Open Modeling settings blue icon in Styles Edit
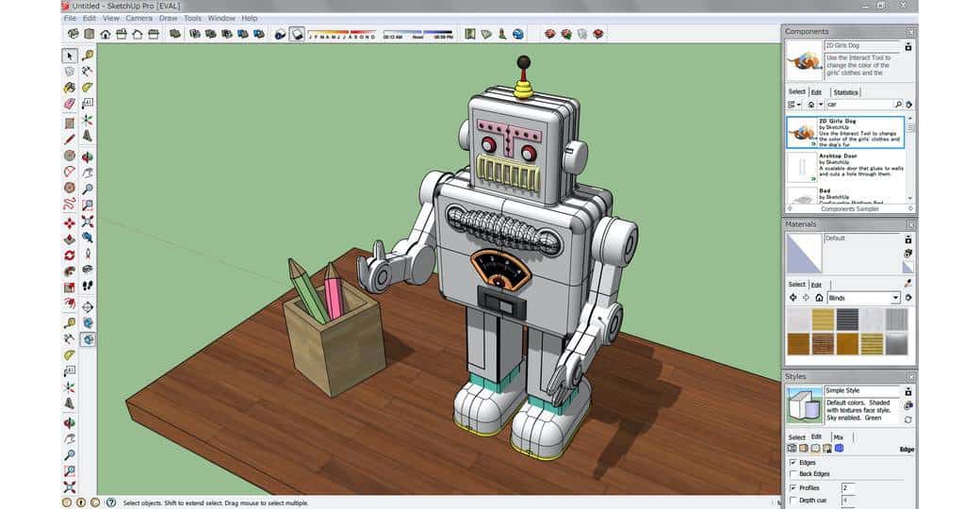Image resolution: width=980 pixels, height=509 pixels. (x=840, y=449)
